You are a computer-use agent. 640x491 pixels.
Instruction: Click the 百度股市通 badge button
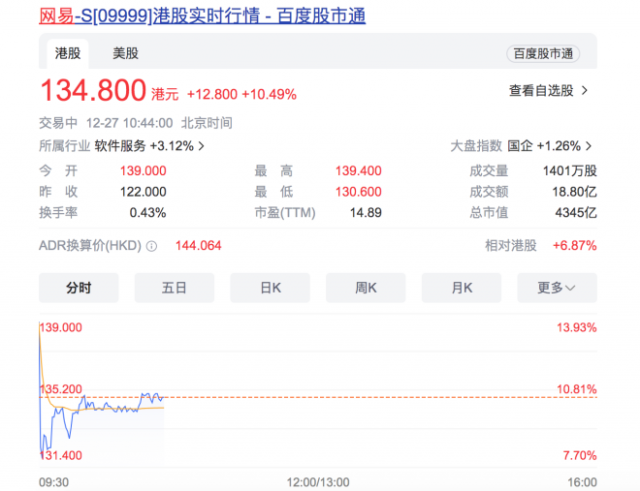[543, 53]
